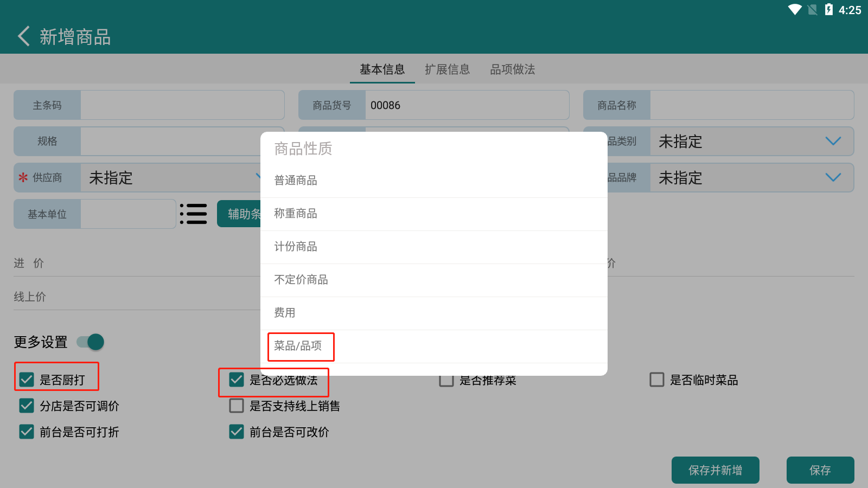Choose 称重商品 in 商品性质 list

pos(296,214)
